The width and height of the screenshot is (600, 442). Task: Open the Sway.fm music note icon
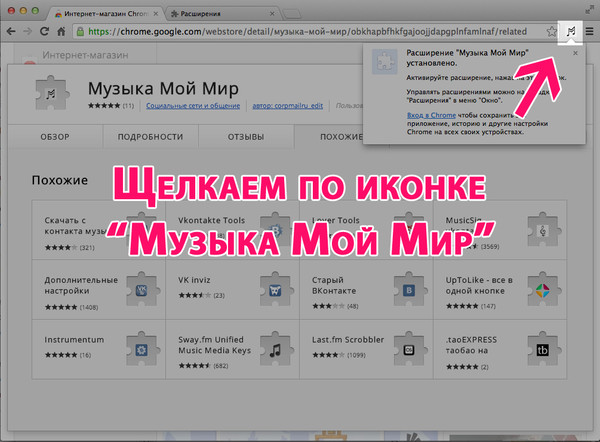pyautogui.click(x=276, y=349)
